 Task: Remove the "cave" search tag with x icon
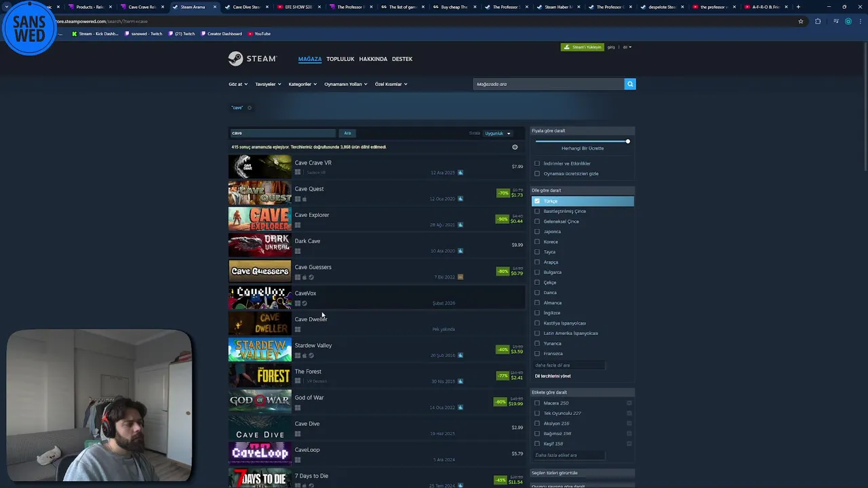[x=250, y=108]
